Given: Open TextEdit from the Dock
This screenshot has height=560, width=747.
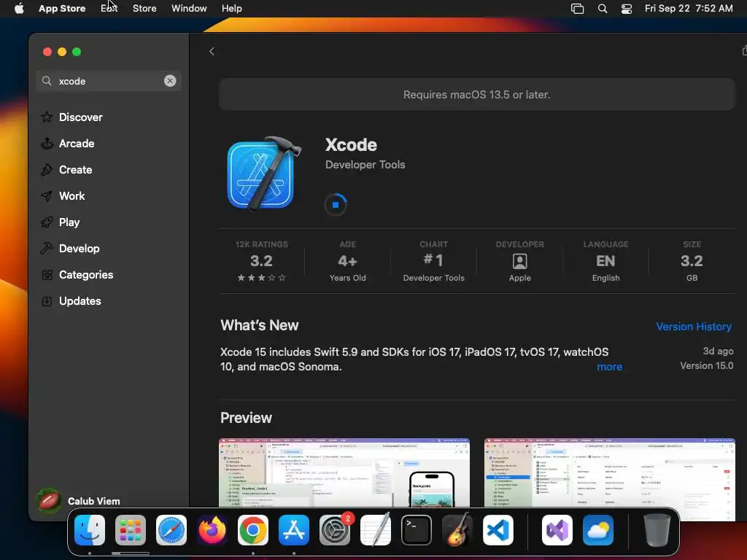Looking at the screenshot, I should pyautogui.click(x=376, y=530).
